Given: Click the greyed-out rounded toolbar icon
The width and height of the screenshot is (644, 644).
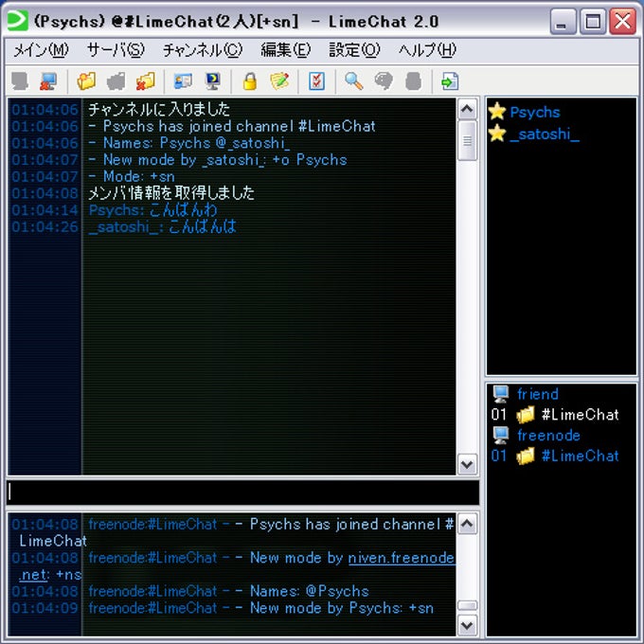Looking at the screenshot, I should coord(413,80).
